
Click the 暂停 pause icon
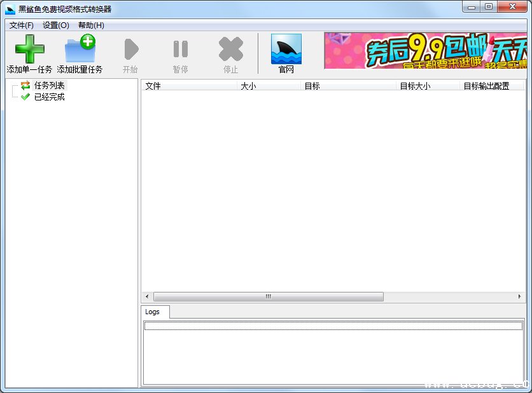180,50
